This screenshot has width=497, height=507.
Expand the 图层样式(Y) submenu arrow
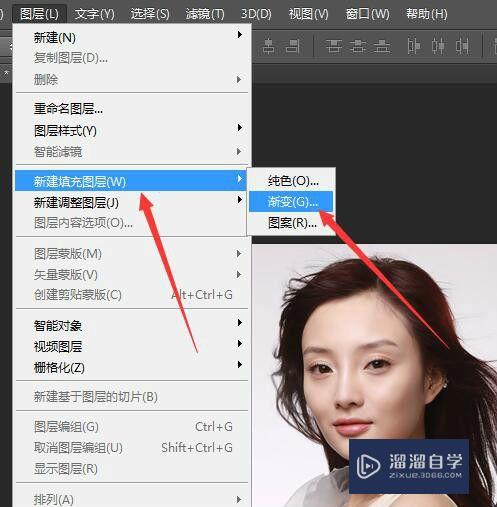[239, 127]
